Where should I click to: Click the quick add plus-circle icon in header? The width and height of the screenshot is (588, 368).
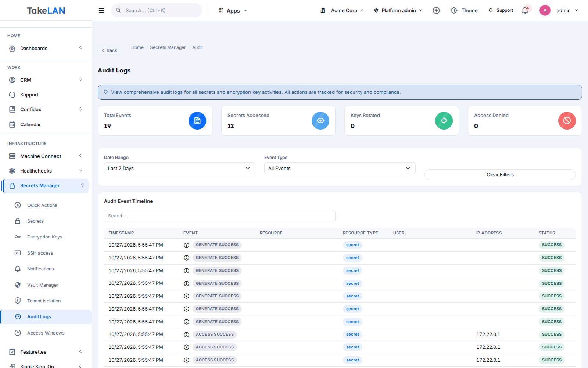click(x=436, y=10)
